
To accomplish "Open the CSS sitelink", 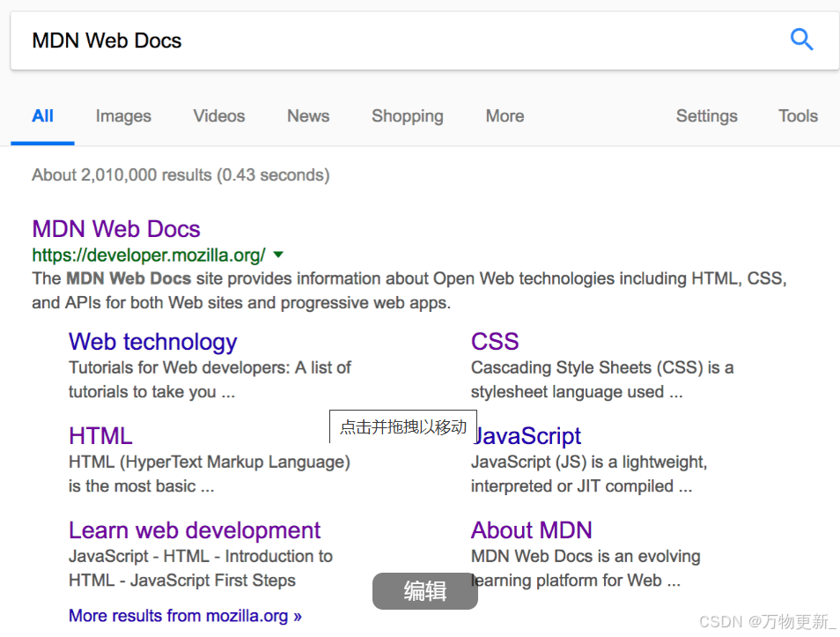I will [x=495, y=342].
